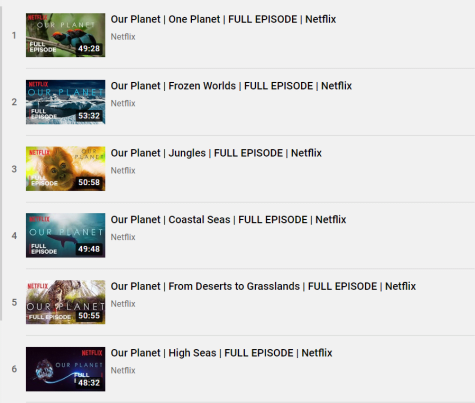This screenshot has width=475, height=403.
Task: Click the playlist scrollbar on left edge
Action: point(1,163)
